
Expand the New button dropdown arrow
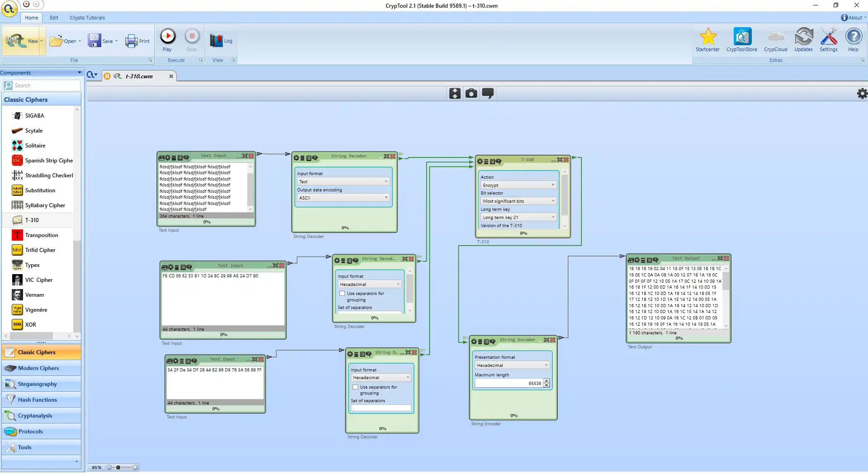tap(42, 41)
